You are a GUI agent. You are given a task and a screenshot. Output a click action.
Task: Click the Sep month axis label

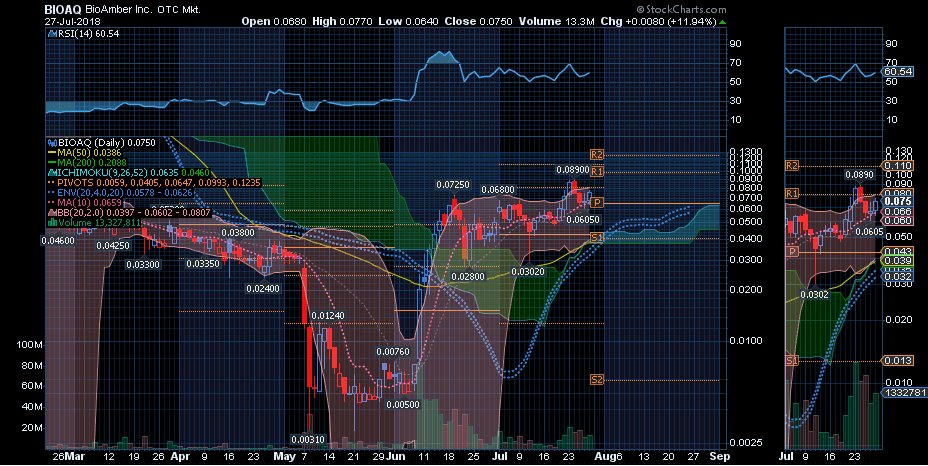[x=719, y=457]
